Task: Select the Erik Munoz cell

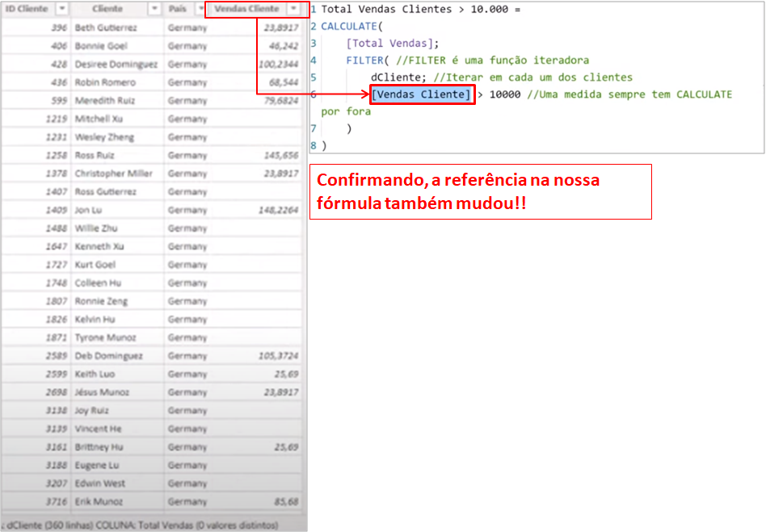Action: pyautogui.click(x=100, y=501)
